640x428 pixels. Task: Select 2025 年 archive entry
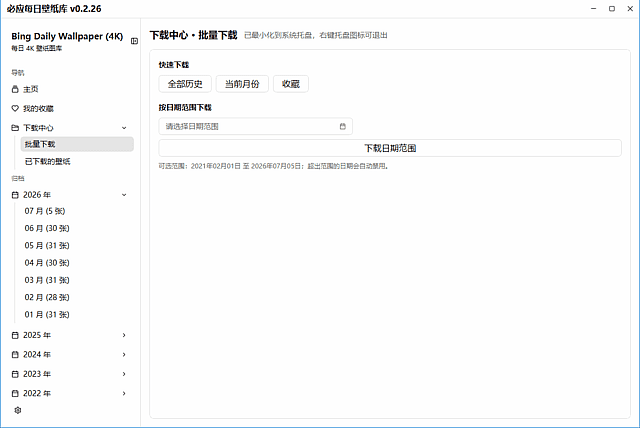click(37, 335)
